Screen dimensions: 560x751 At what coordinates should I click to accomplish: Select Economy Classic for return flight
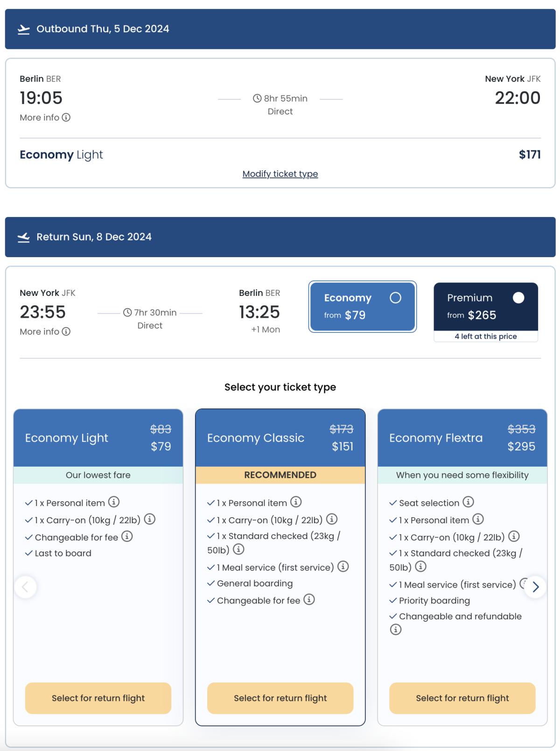pos(280,698)
